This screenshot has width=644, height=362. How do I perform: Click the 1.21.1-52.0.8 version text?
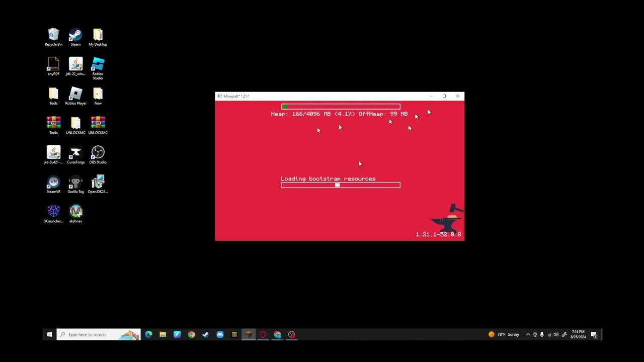coord(438,234)
